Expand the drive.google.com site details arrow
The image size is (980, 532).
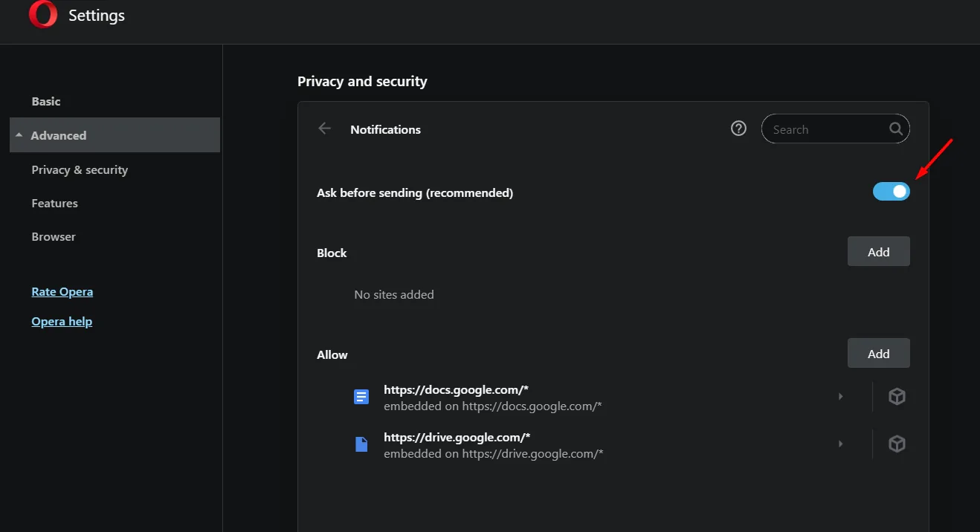841,444
